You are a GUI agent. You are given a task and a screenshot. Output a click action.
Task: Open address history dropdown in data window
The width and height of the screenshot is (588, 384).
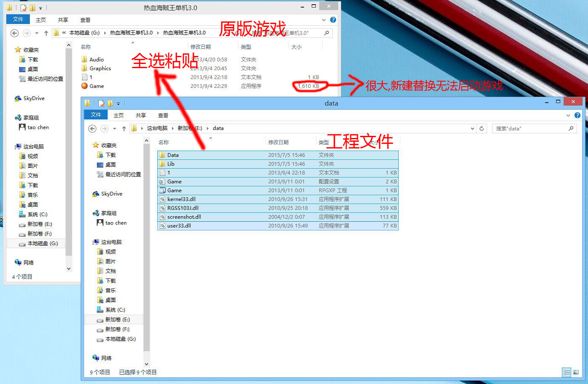point(472,128)
